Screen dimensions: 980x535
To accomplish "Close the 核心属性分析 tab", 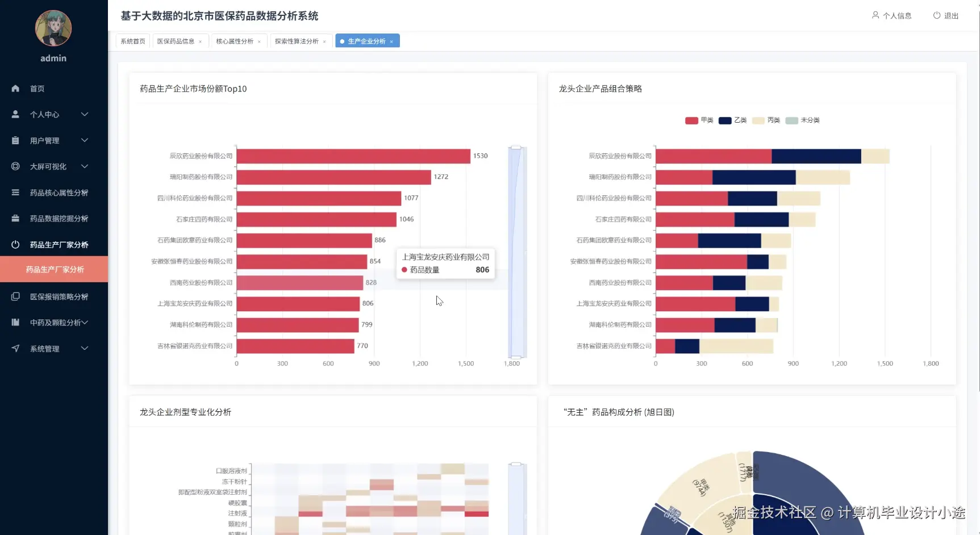I will point(260,41).
